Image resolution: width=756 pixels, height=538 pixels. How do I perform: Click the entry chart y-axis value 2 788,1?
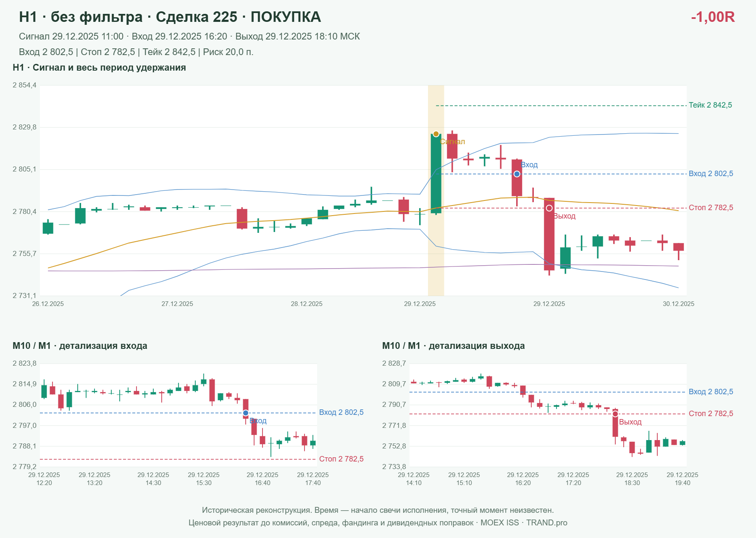click(24, 446)
